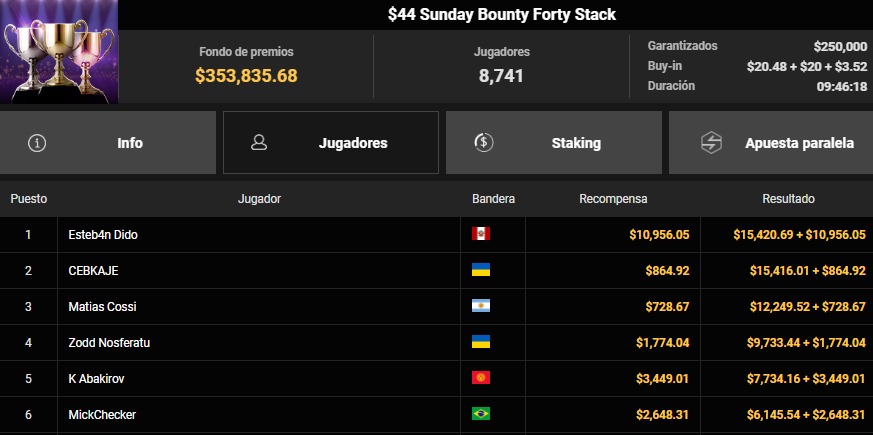Image resolution: width=873 pixels, height=435 pixels.
Task: Click the info circle icon
Action: click(37, 143)
